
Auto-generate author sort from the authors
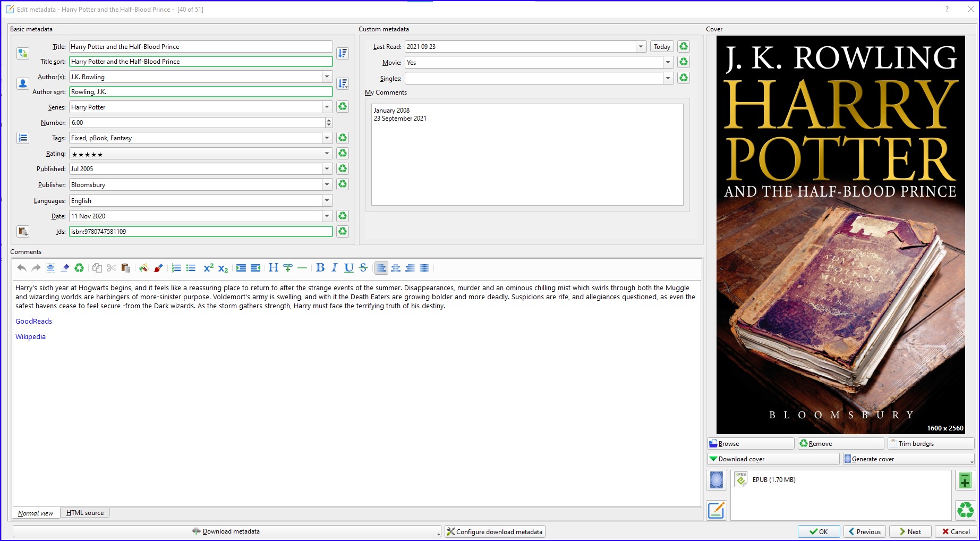tap(343, 83)
